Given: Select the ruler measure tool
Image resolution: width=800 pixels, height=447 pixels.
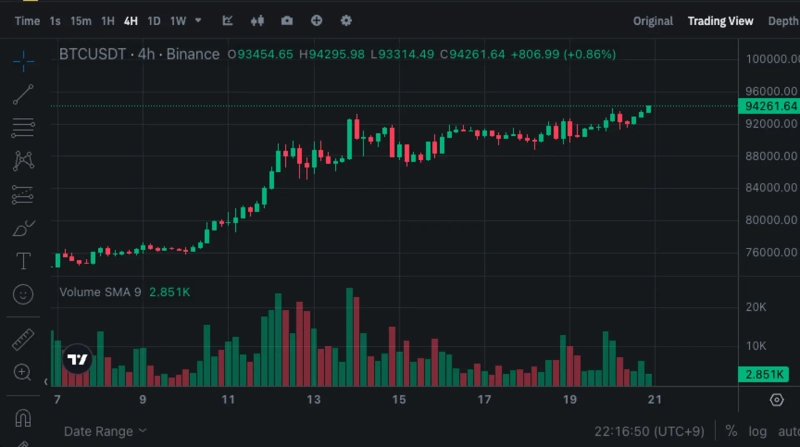Looking at the screenshot, I should (x=24, y=339).
